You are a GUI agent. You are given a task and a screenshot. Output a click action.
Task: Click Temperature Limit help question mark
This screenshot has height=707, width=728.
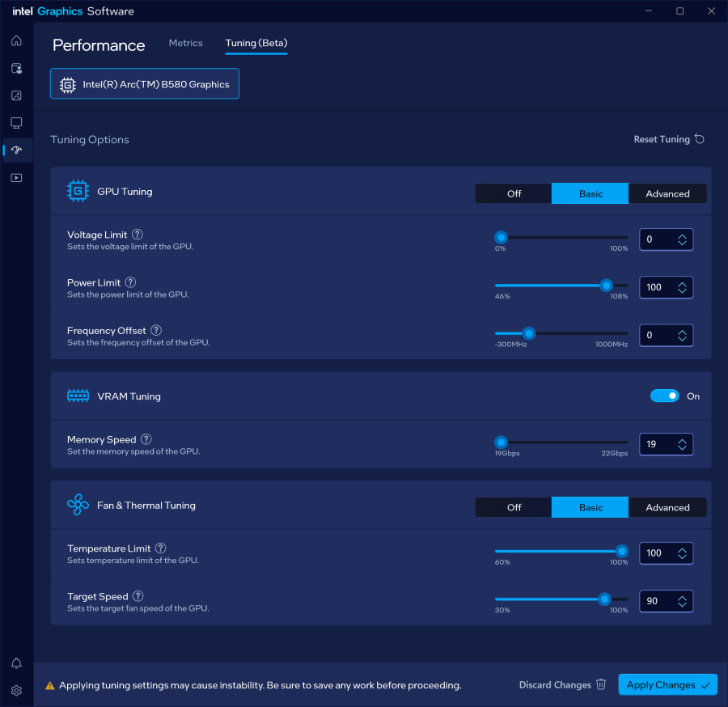click(161, 548)
